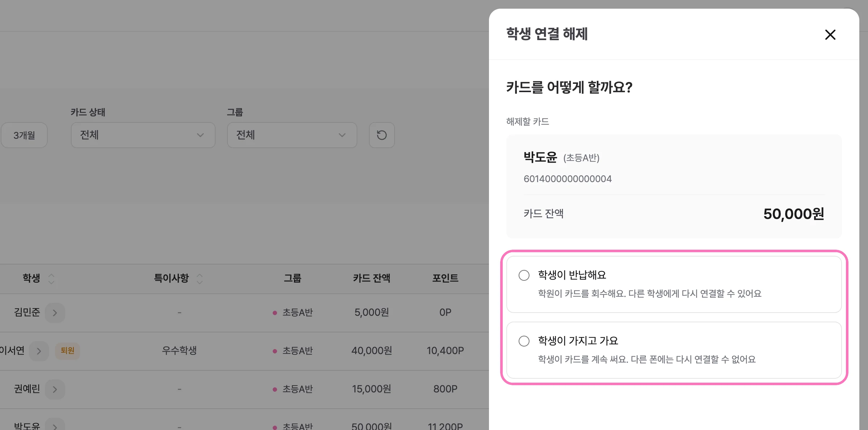Click the 10,400P points value

[445, 351]
